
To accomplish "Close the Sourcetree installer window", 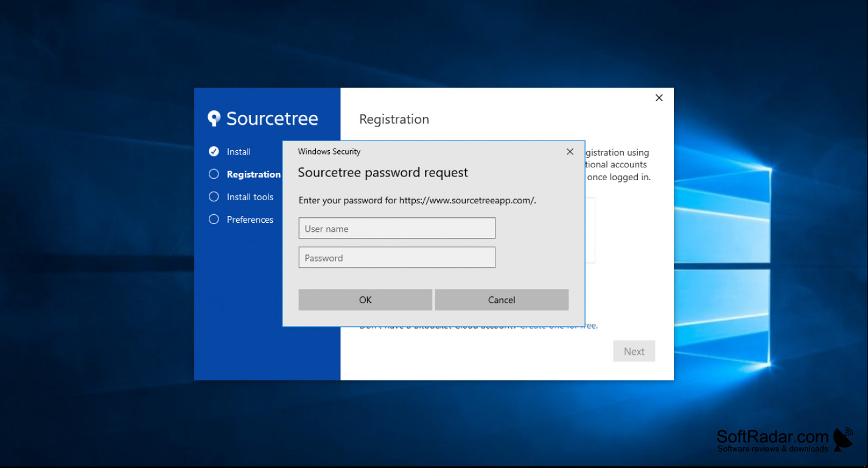I will pyautogui.click(x=659, y=98).
